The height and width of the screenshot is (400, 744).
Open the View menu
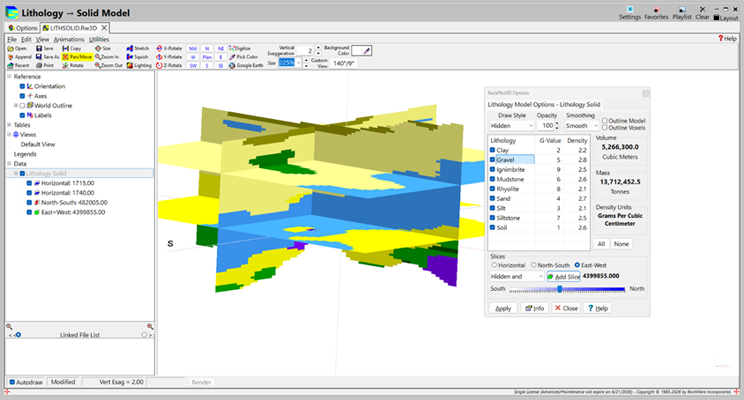click(42, 39)
